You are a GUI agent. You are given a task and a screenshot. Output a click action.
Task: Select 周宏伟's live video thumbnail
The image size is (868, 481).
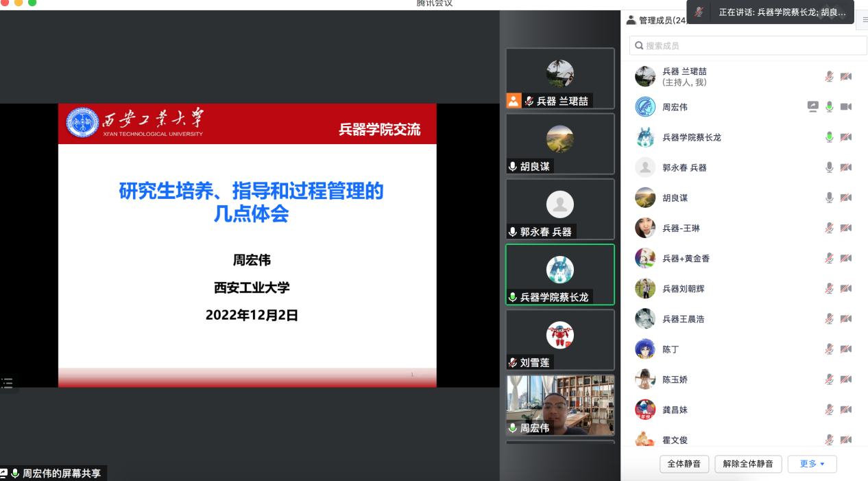coord(560,405)
